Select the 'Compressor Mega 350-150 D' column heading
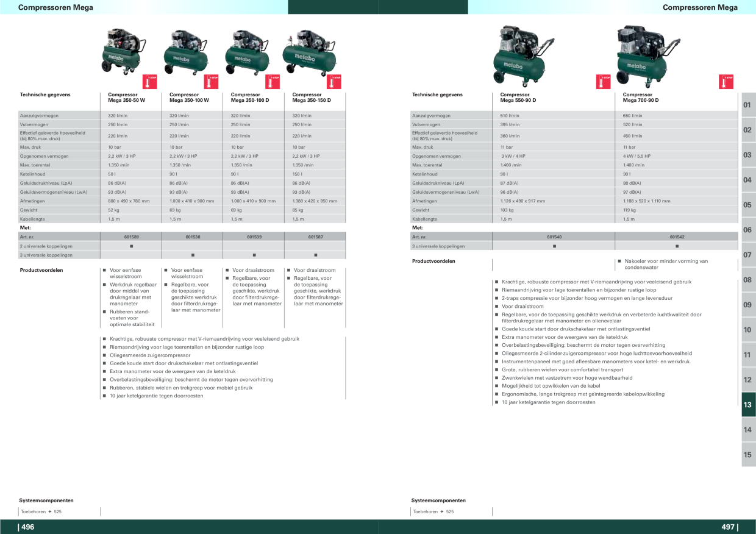Screen dimensions: 756x534 pyautogui.click(x=312, y=98)
